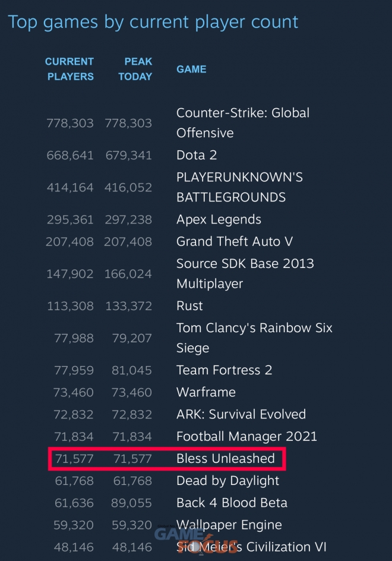Open Team Fortress 2 link
Screen dimensions: 392x561
224,370
